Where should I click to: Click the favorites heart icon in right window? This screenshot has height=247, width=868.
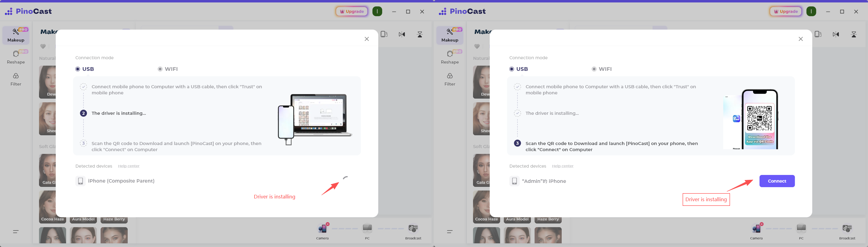pos(477,46)
